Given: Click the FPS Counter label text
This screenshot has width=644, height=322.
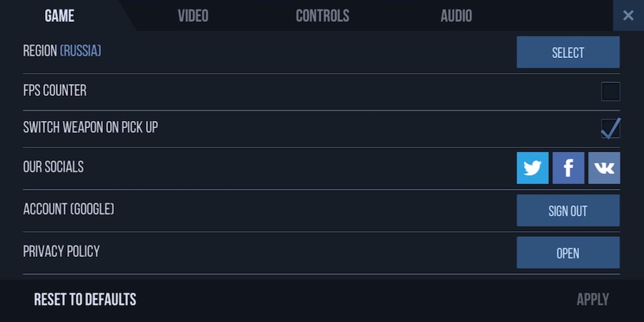Looking at the screenshot, I should [x=54, y=90].
